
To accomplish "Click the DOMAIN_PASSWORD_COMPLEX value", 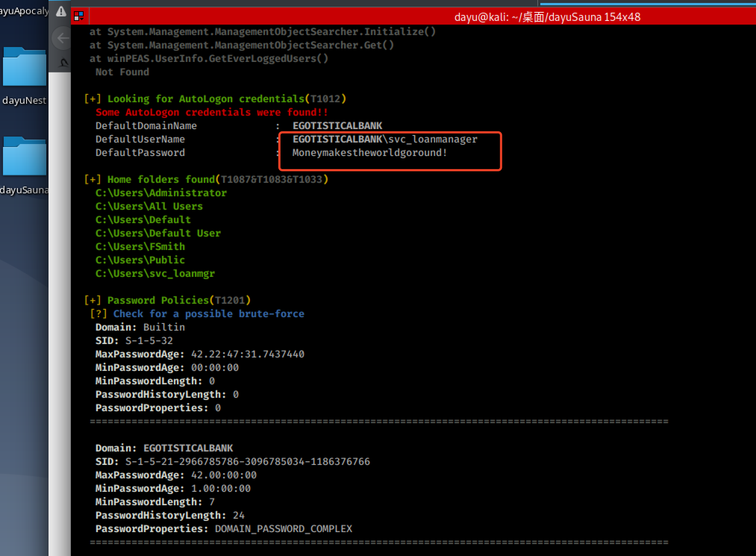I will [x=283, y=529].
